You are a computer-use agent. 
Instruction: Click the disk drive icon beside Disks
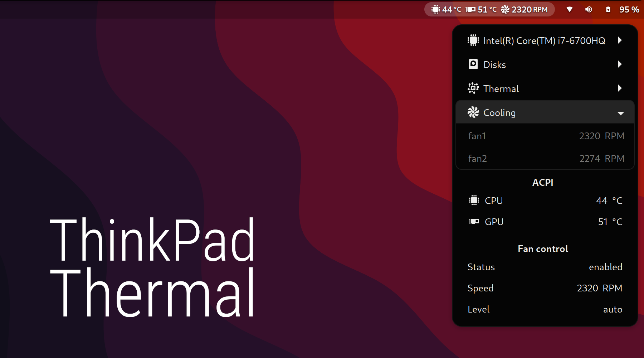tap(473, 64)
